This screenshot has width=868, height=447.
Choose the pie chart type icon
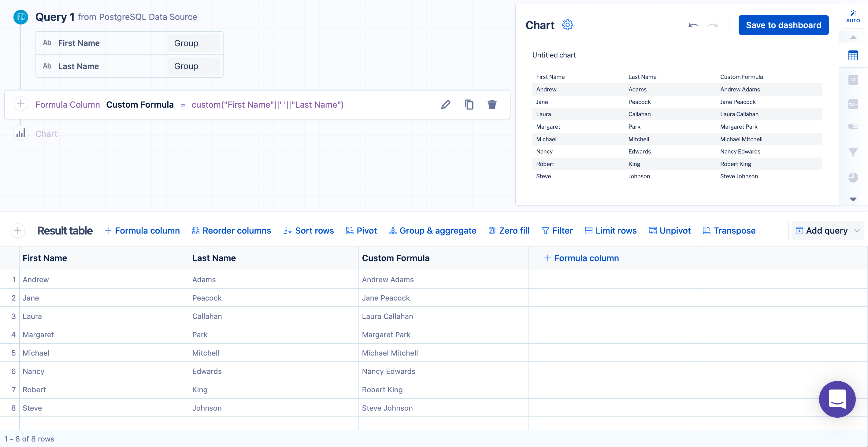(853, 177)
